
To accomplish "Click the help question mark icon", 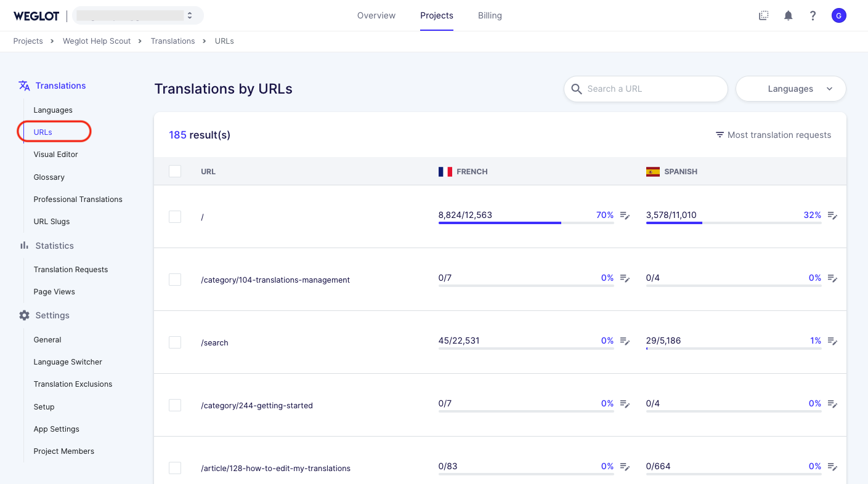I will (813, 15).
